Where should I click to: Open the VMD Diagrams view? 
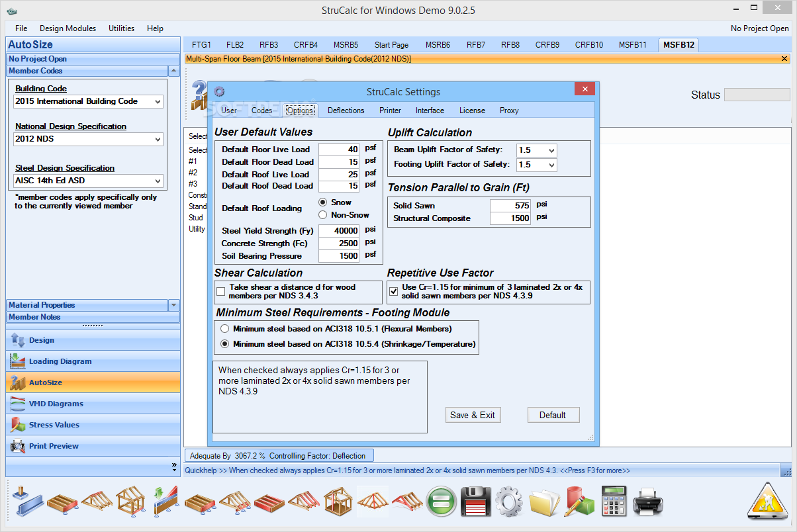click(x=93, y=404)
